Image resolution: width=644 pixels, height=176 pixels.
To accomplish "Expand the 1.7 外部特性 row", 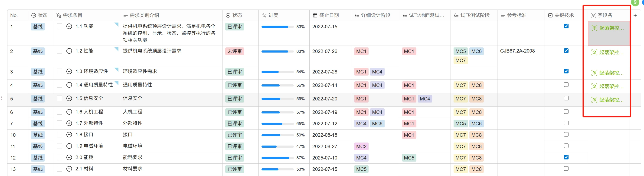I will [69, 123].
